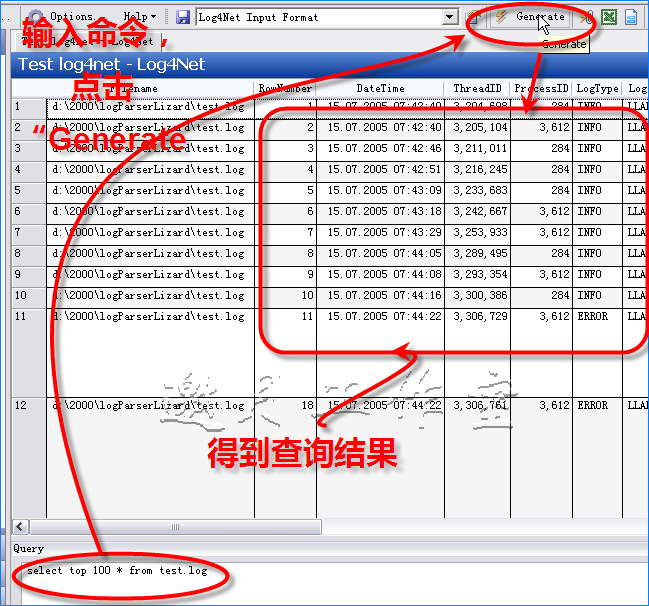Select row header 9
Screen dimensions: 649x606
tap(29, 275)
